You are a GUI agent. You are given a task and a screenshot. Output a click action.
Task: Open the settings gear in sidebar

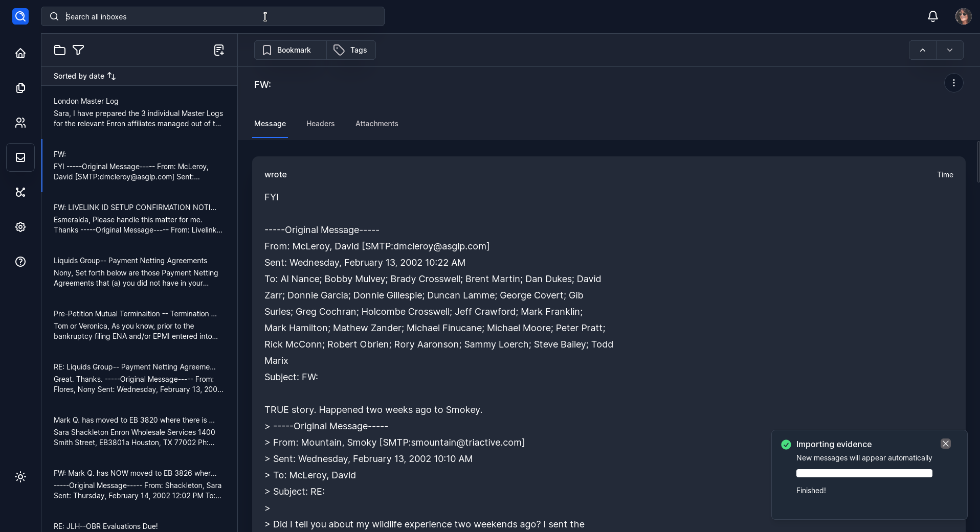click(20, 227)
